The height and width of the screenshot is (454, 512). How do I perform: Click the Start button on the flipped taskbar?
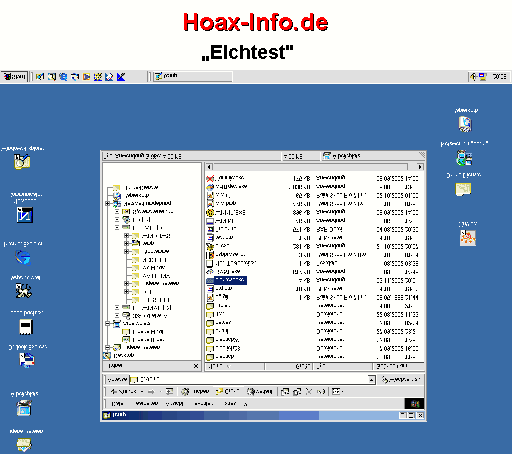point(14,76)
